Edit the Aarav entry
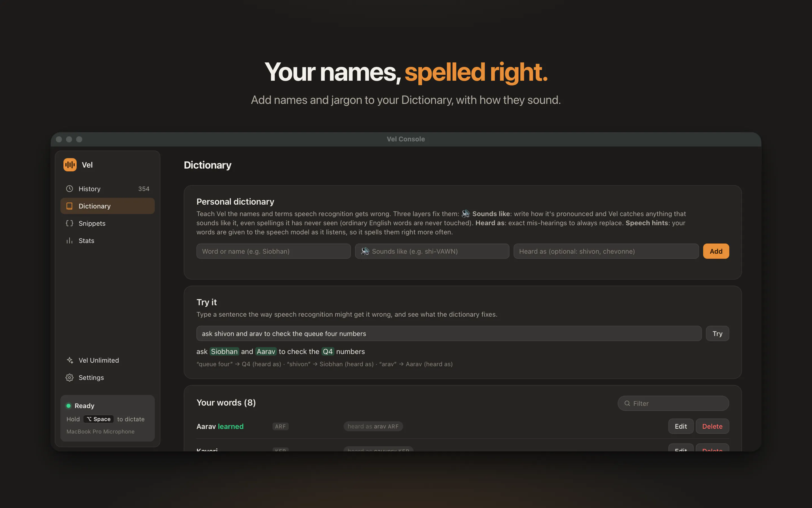The width and height of the screenshot is (812, 508). (x=680, y=426)
